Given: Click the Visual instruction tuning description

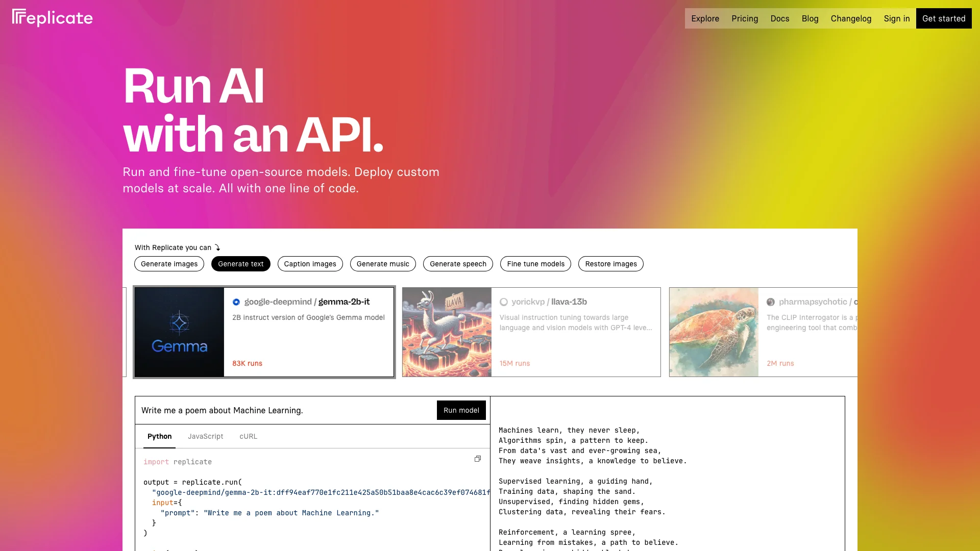Looking at the screenshot, I should coord(576,322).
